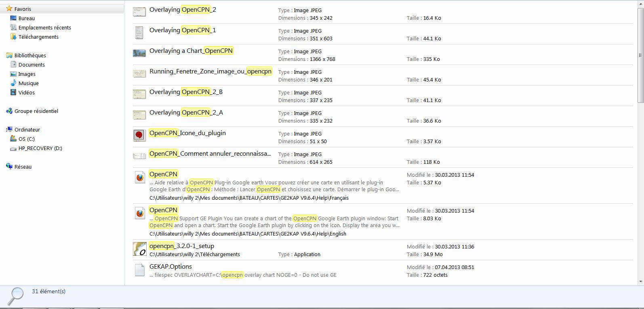Screen dimensions: 644x309
Task: Select file name Overlaying OpenCPN_1
Action: (x=183, y=30)
